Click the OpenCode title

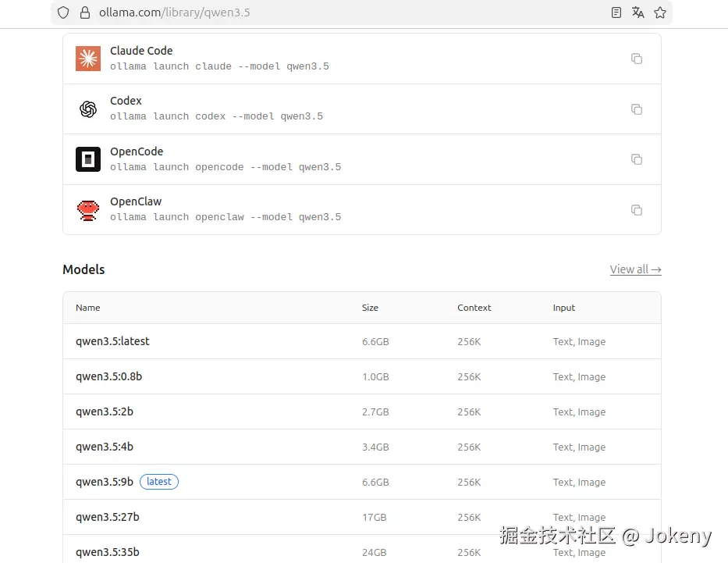(x=137, y=151)
